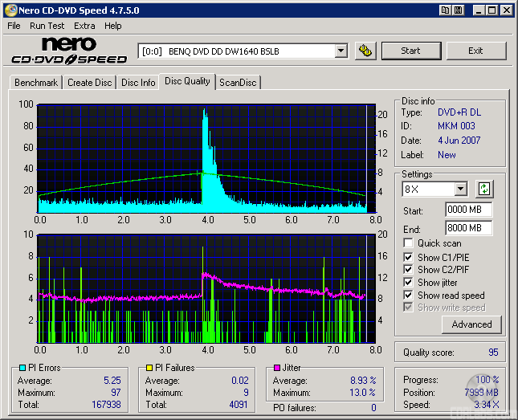
Task: Open the Advanced settings button
Action: point(471,324)
